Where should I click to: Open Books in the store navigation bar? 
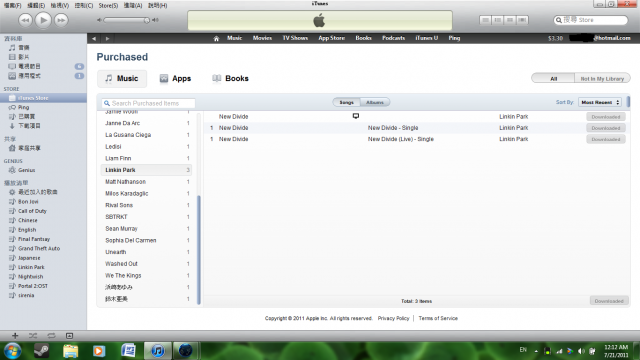[x=363, y=38]
